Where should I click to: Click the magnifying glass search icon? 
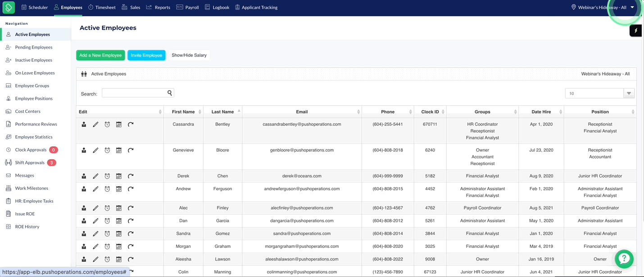coord(170,93)
